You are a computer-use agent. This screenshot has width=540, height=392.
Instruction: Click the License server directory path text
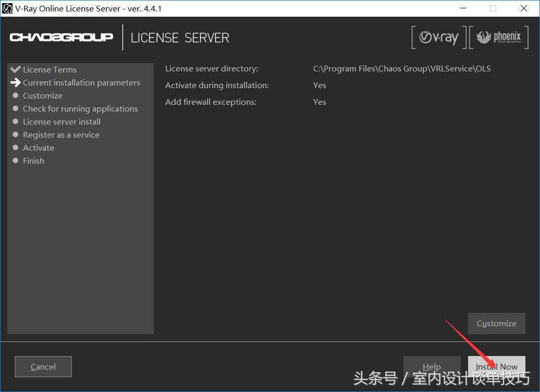402,69
